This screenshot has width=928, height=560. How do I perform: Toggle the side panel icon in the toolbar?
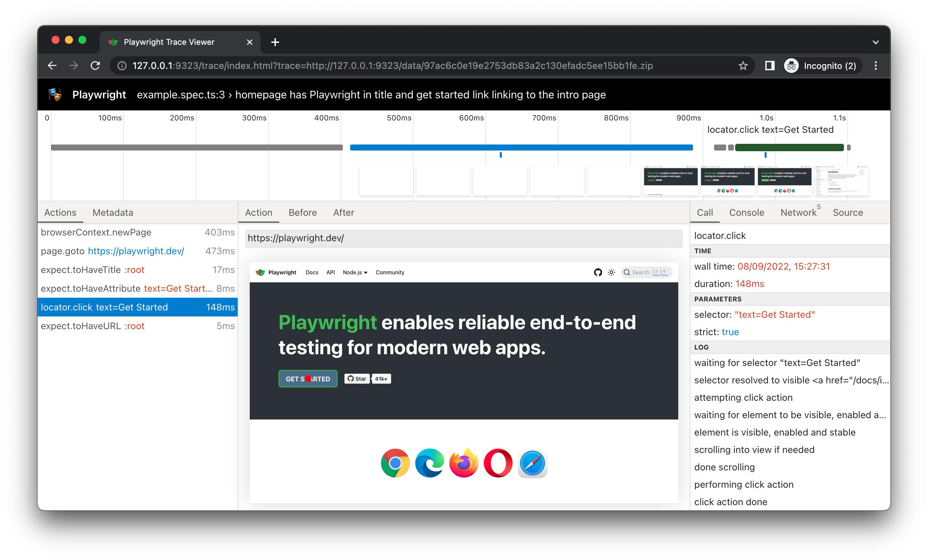(x=770, y=66)
